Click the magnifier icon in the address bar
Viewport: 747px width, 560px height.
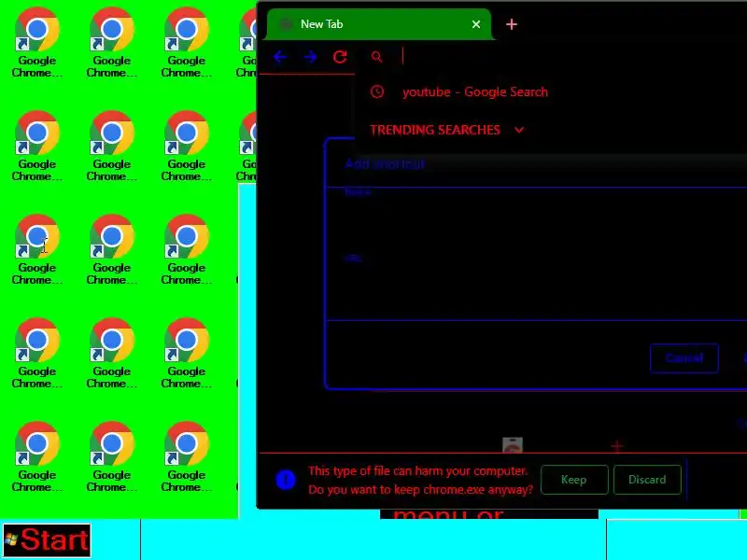tap(377, 57)
